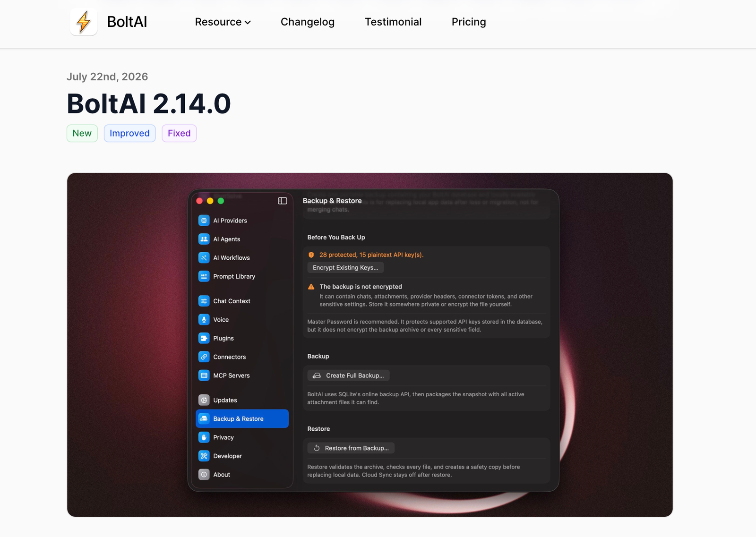The image size is (756, 537).
Task: Click the drive icon in Create Full Backup
Action: pyautogui.click(x=317, y=375)
